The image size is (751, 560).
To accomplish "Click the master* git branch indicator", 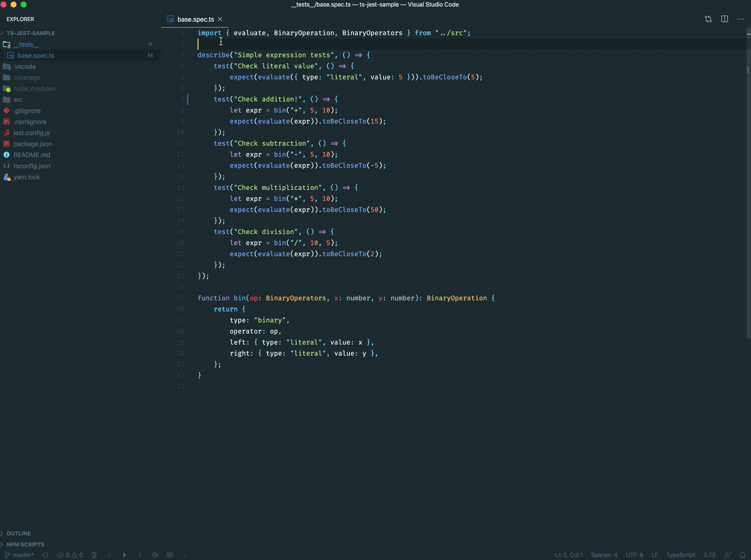I will point(20,555).
